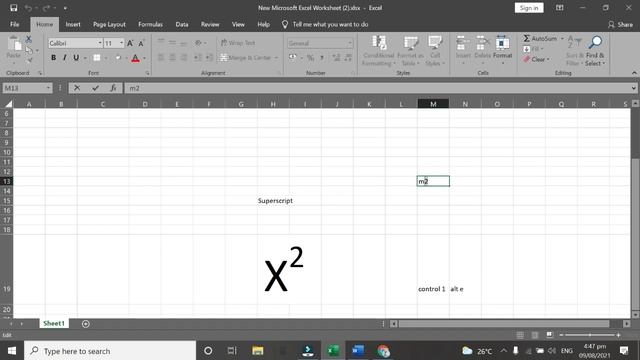Collapse the ribbon
640x360 pixels.
click(x=634, y=73)
